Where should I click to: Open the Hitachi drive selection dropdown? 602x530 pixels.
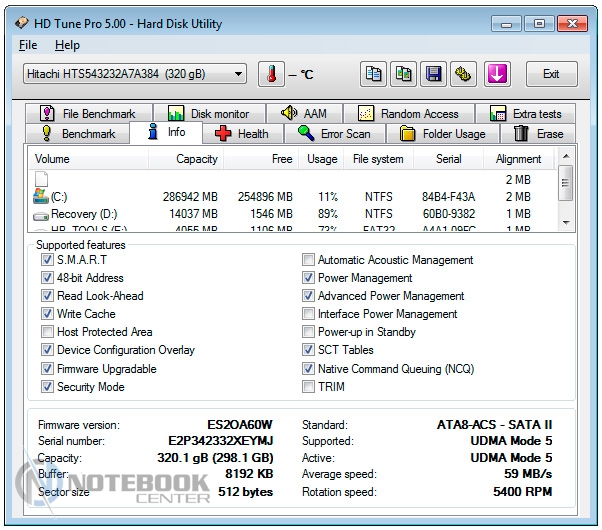(x=134, y=74)
